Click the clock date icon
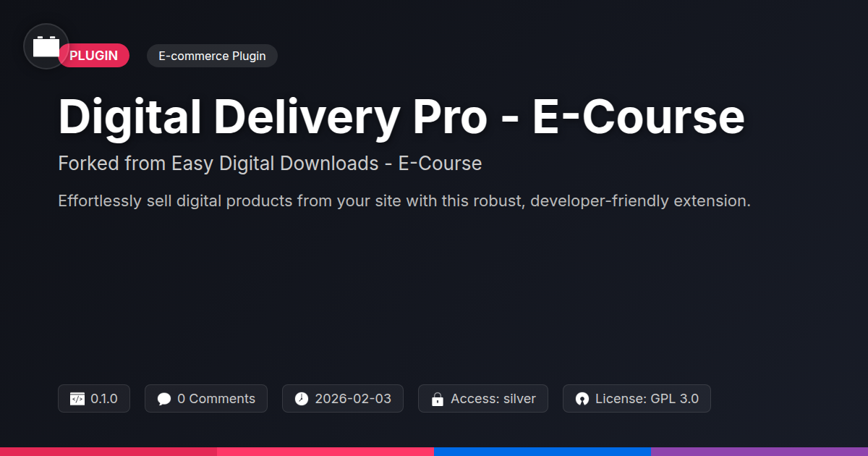This screenshot has height=456, width=868. click(x=302, y=399)
